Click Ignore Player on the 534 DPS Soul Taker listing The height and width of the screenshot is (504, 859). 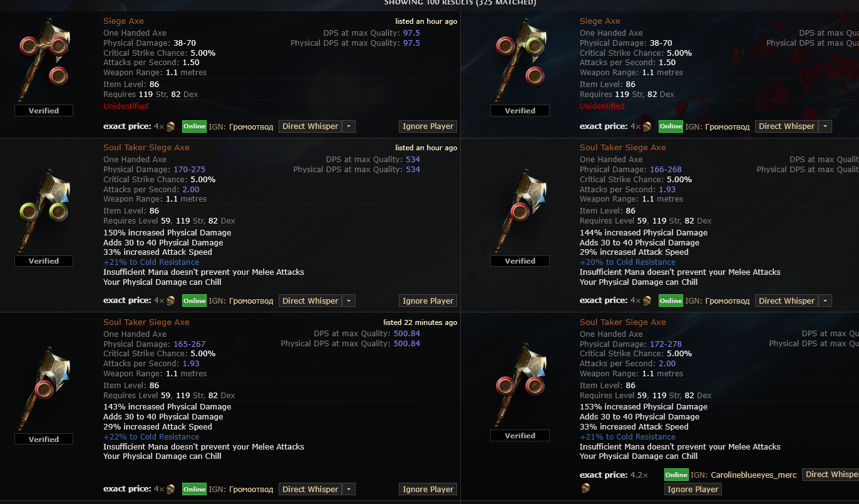(428, 301)
